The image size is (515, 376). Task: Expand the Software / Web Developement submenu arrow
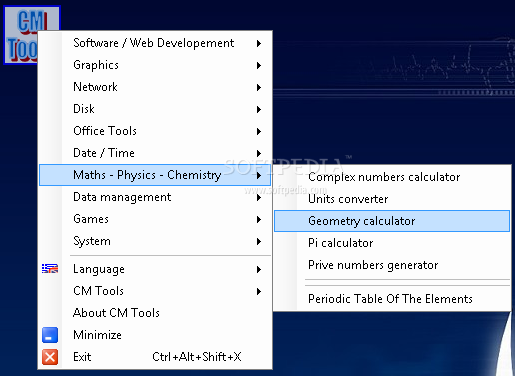tap(259, 43)
